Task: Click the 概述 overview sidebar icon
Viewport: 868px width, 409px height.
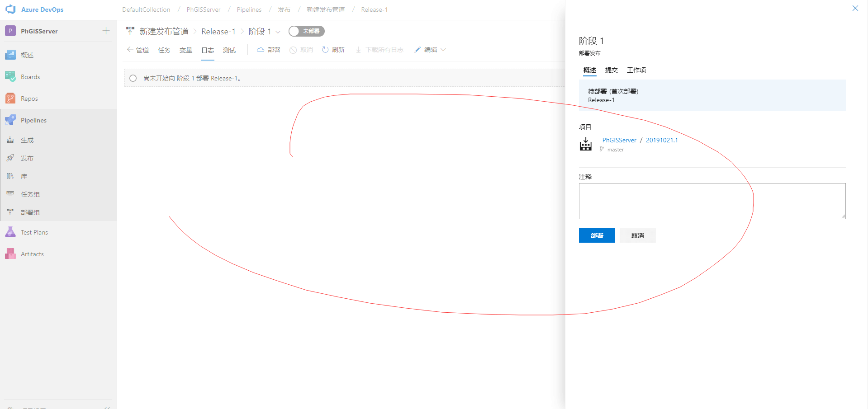Action: click(10, 55)
